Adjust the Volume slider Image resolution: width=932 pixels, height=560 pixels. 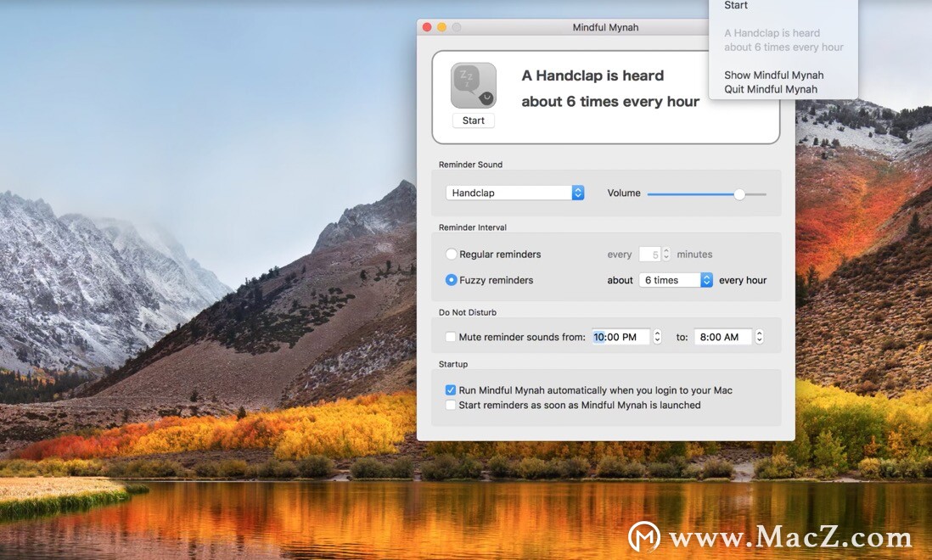click(707, 194)
